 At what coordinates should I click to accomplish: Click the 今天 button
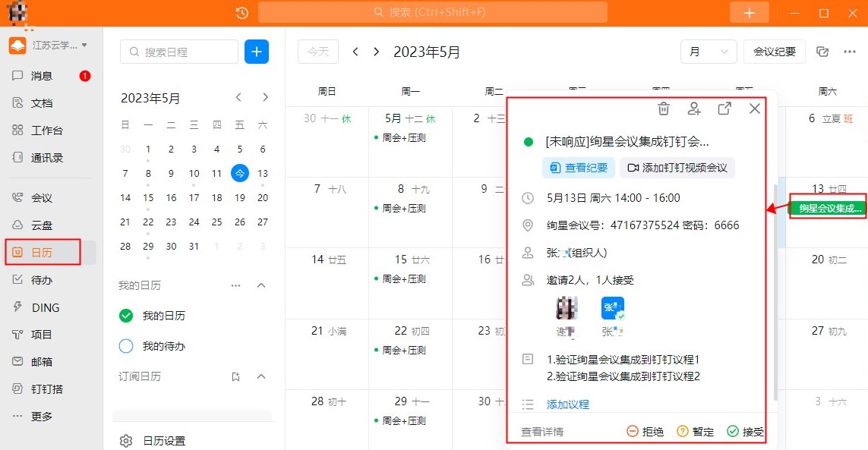317,52
